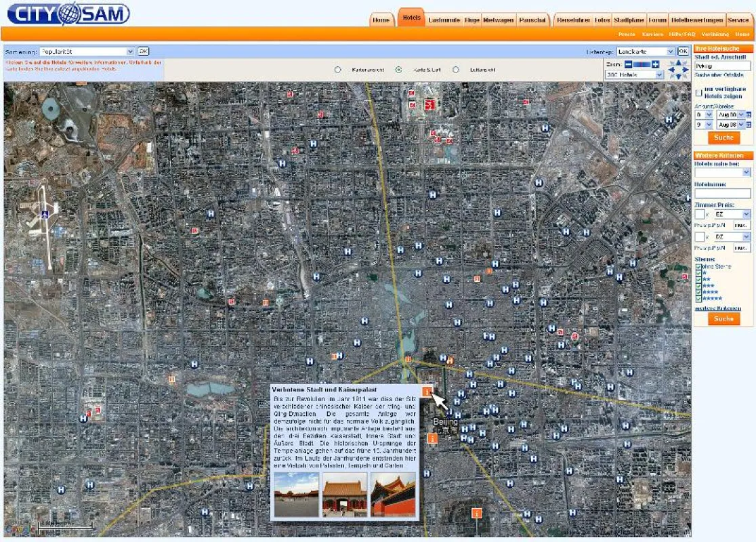Click the first Forbidden City photo thumbnail
Viewport: 756px width, 542px height.
[x=296, y=495]
